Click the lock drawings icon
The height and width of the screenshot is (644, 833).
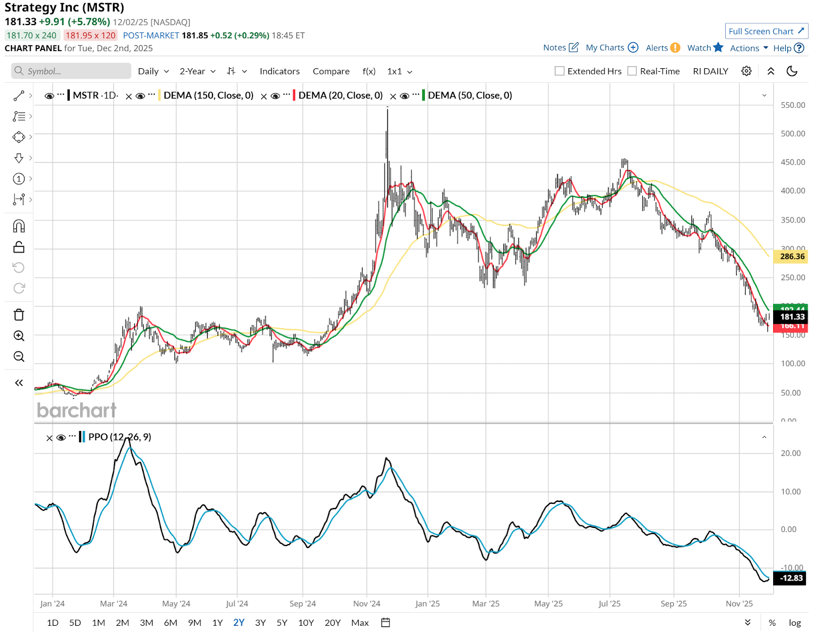click(19, 247)
